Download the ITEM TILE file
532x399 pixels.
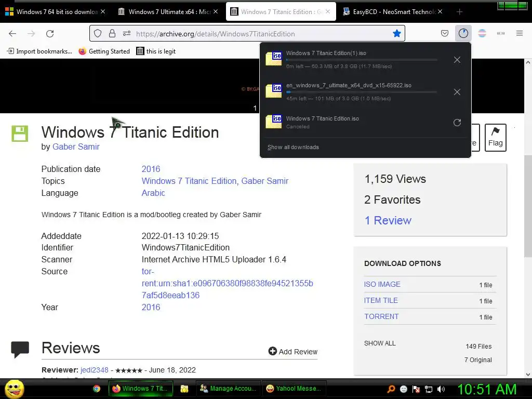click(381, 300)
